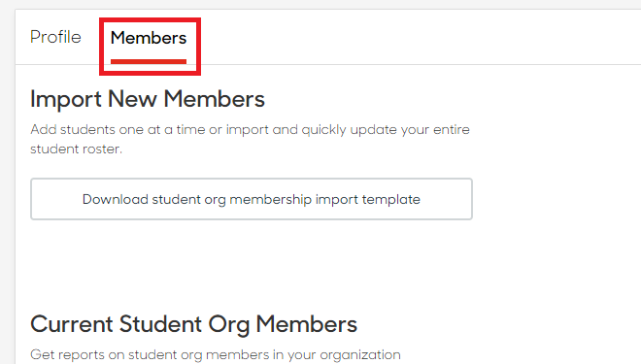Click the word 'membership' in the download button
Viewport: 641px width, 364px height.
tap(270, 199)
